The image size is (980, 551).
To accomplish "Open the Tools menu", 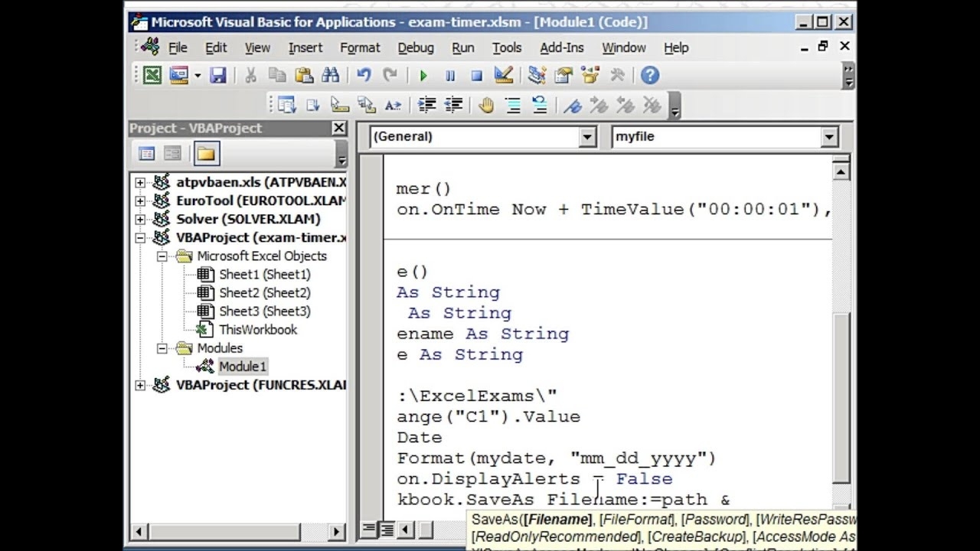I will click(507, 47).
